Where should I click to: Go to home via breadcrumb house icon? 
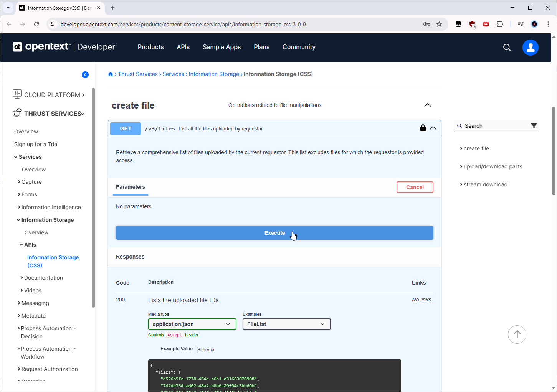click(111, 74)
